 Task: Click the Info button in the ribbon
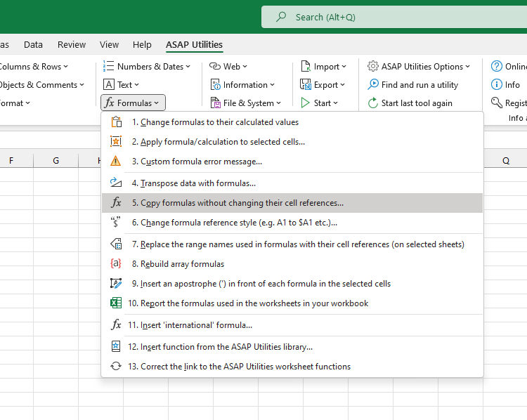tap(505, 85)
